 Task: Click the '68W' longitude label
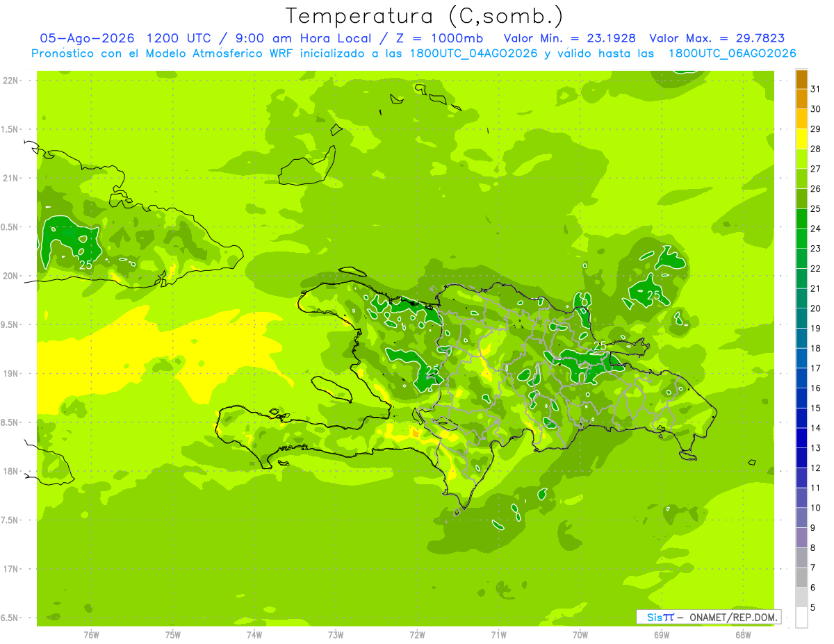pyautogui.click(x=743, y=634)
